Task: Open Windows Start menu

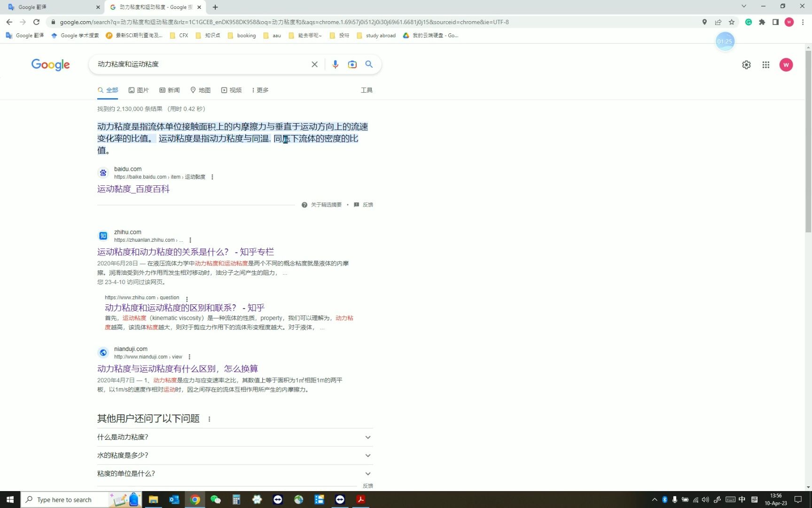Action: coord(10,500)
